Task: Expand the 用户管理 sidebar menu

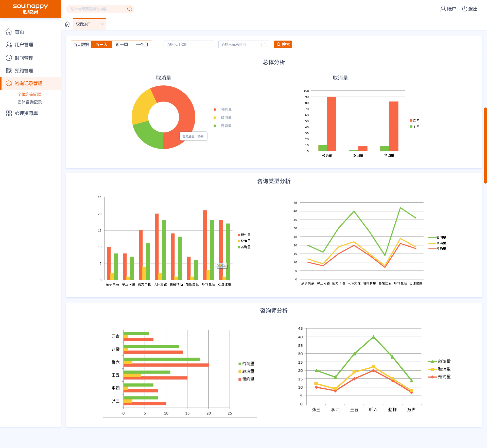Action: pyautogui.click(x=24, y=45)
